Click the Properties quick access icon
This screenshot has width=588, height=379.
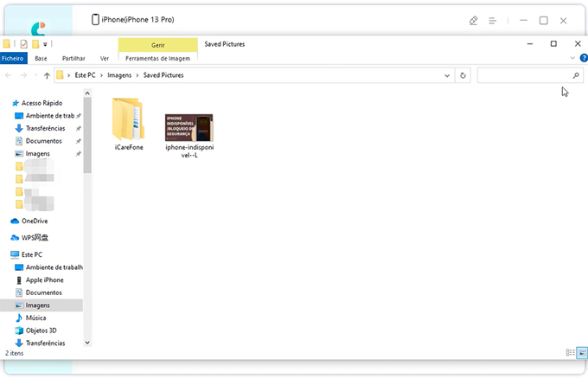23,44
